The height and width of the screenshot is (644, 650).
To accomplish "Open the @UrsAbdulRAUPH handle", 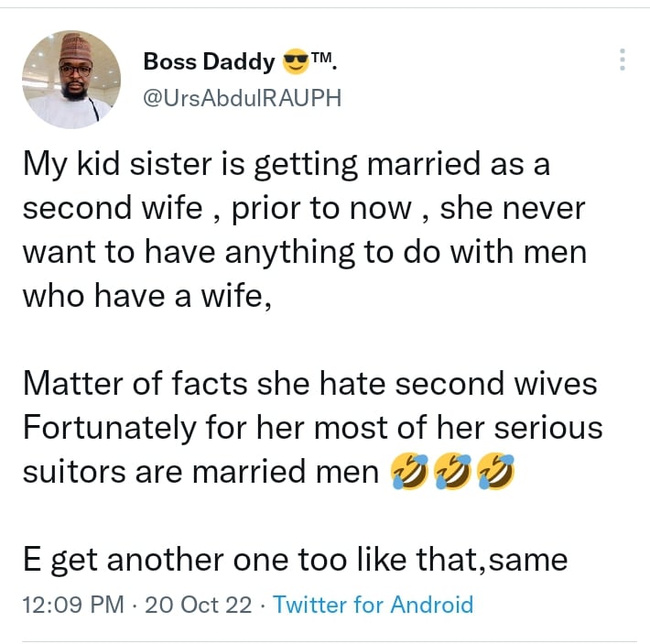I will coord(242,98).
